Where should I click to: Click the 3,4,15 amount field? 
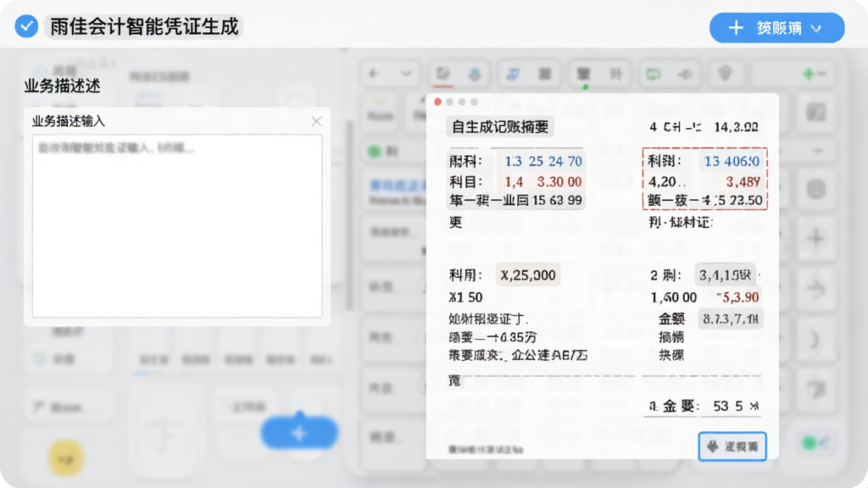[x=726, y=274]
